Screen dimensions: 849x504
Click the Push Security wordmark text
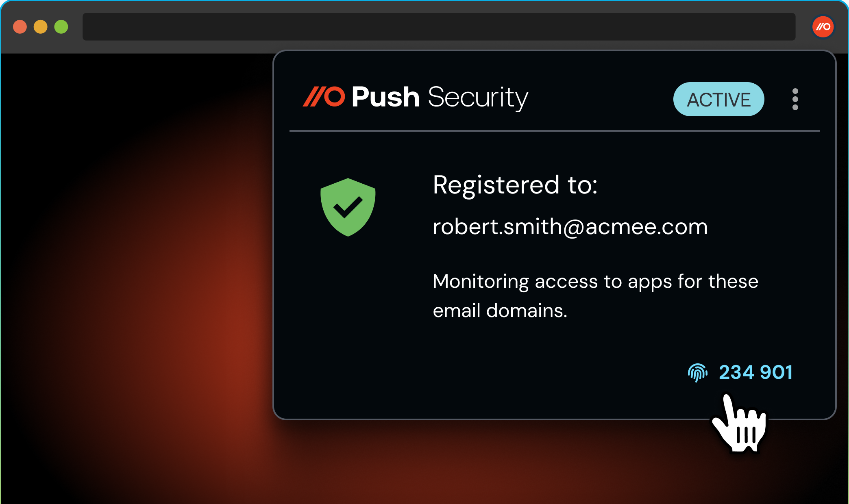click(440, 98)
